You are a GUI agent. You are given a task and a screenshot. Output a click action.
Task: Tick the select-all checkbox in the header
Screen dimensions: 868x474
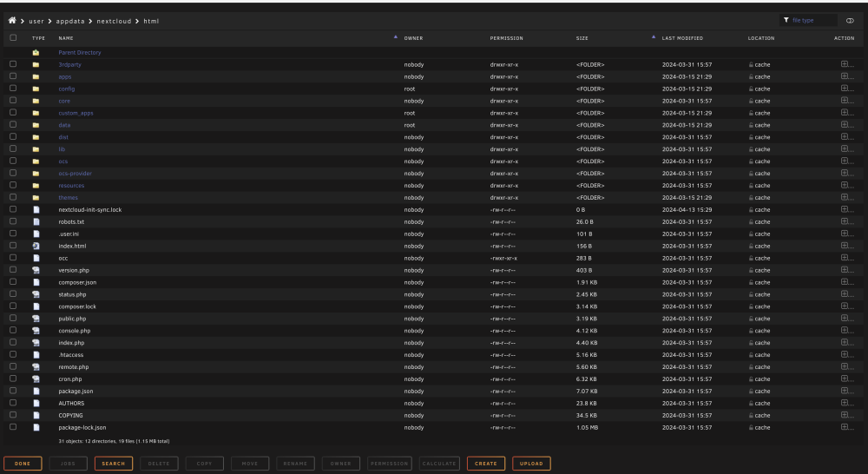coord(13,37)
